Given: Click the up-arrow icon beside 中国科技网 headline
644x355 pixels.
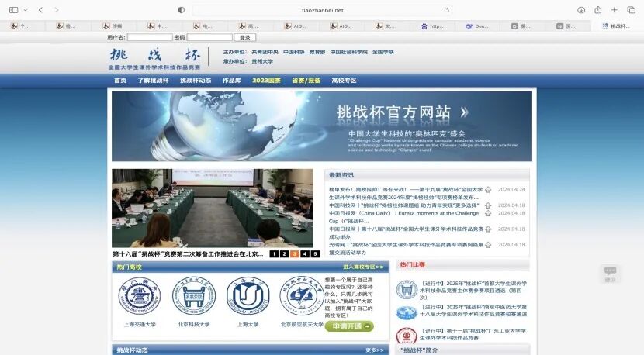Looking at the screenshot, I should 488,205.
